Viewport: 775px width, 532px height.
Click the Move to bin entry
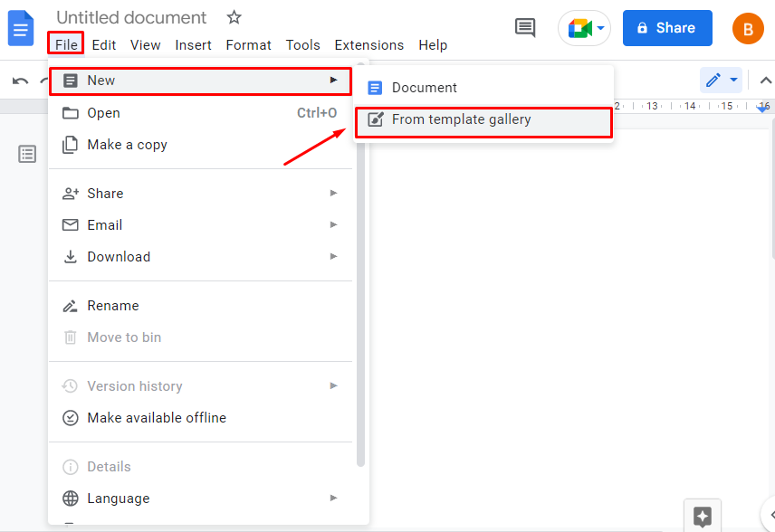click(x=200, y=337)
